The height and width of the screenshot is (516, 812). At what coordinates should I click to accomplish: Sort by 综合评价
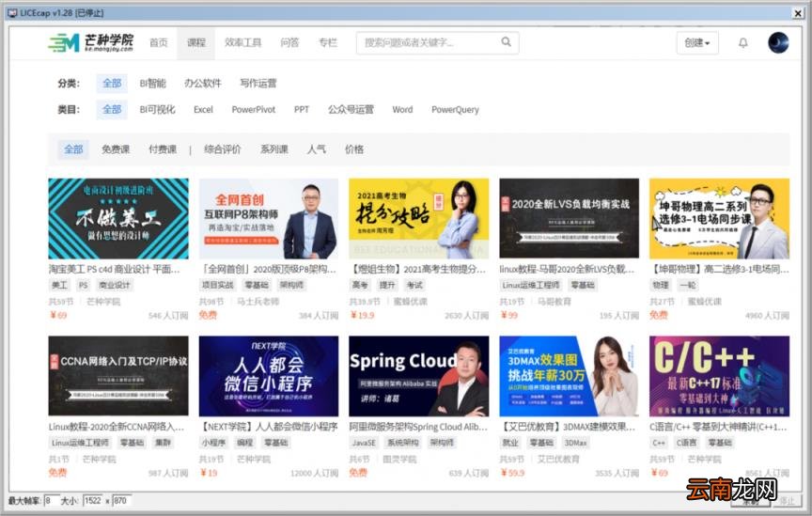click(222, 149)
